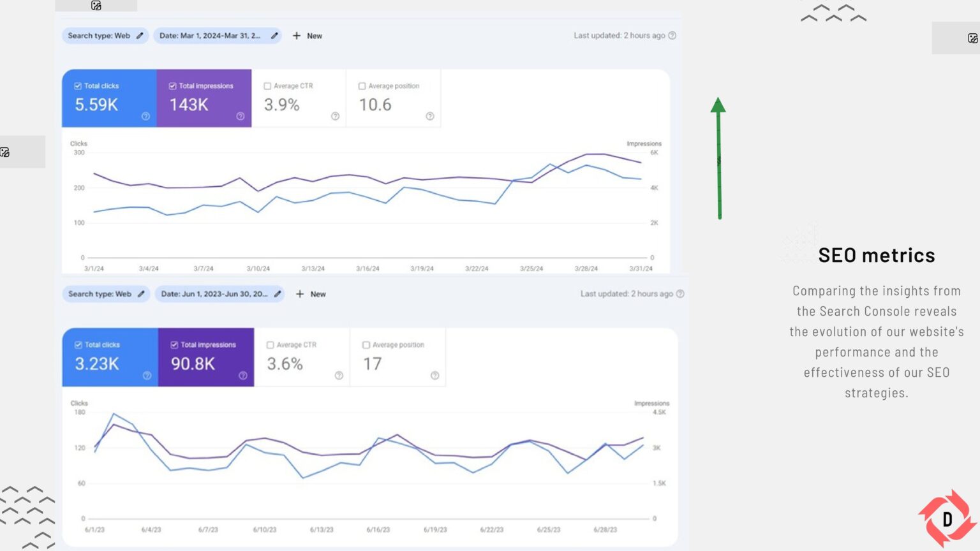Click the top 'Last updated: 2 hours ago' text

tap(620, 36)
